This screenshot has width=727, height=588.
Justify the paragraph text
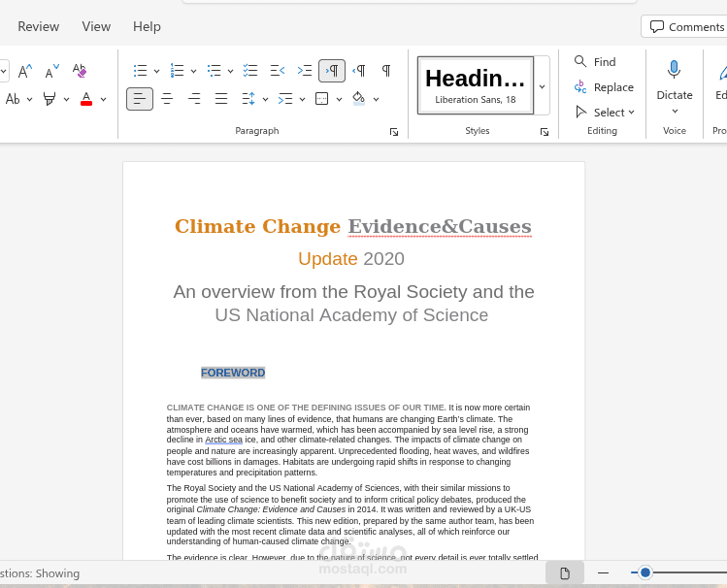pyautogui.click(x=221, y=99)
